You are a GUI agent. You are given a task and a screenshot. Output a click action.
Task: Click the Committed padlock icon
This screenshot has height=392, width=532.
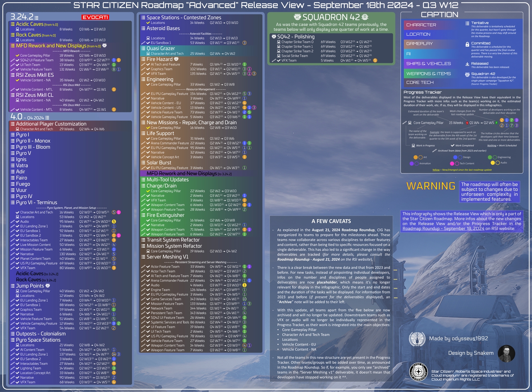(467, 44)
